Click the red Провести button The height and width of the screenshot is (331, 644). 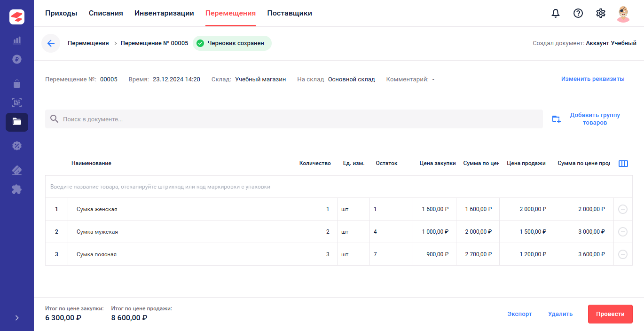[x=610, y=314]
